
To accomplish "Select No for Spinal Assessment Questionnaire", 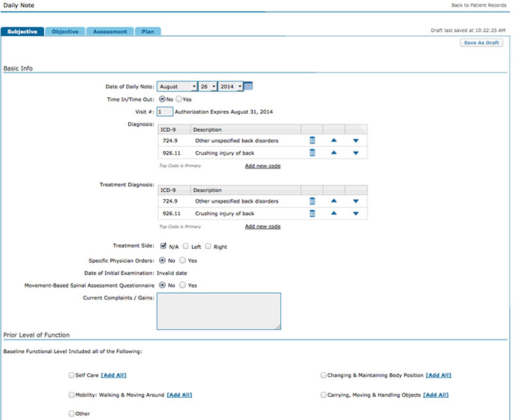I will (162, 285).
